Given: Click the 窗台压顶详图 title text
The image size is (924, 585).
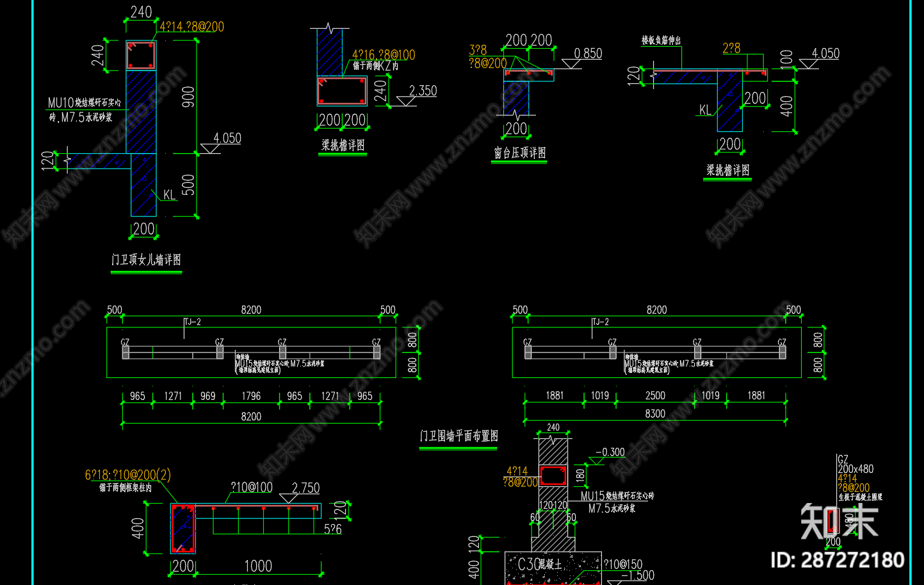Looking at the screenshot, I should [519, 152].
